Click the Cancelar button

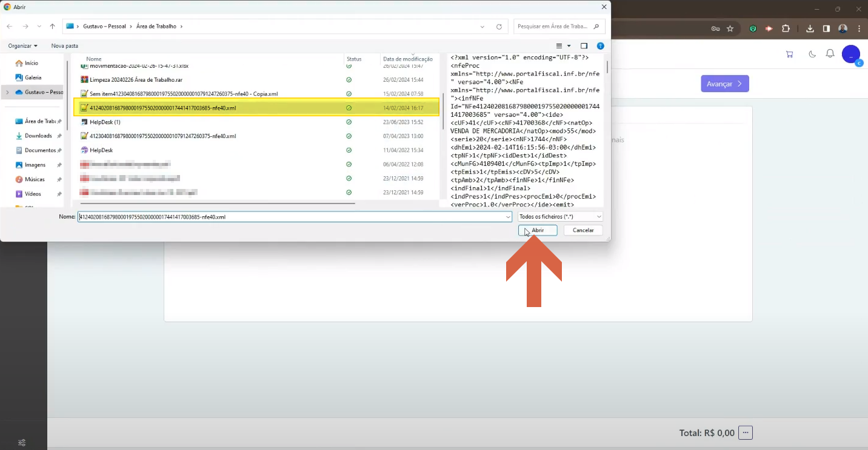tap(583, 230)
